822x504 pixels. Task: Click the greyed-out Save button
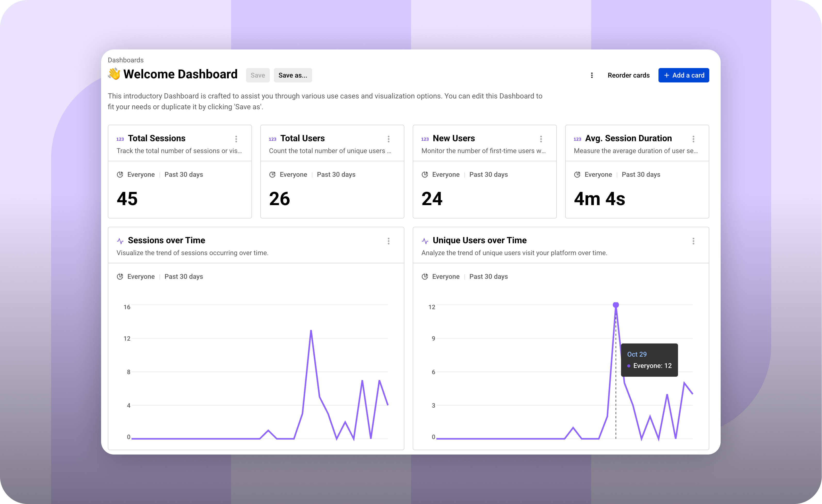click(x=258, y=75)
